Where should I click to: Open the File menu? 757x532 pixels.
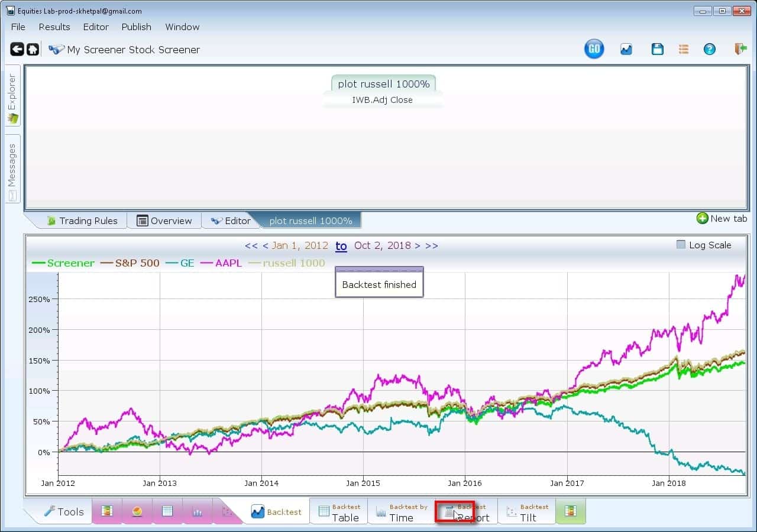pyautogui.click(x=18, y=27)
